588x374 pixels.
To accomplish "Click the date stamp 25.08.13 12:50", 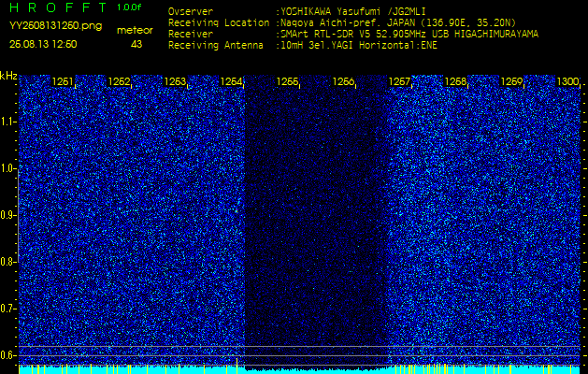I will click(x=43, y=44).
